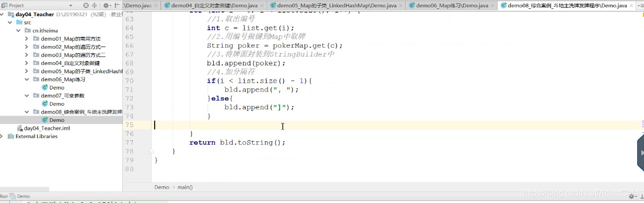This screenshot has width=644, height=203.
Task: Click the if(i < list.size() - 1) line
Action: [x=259, y=81]
